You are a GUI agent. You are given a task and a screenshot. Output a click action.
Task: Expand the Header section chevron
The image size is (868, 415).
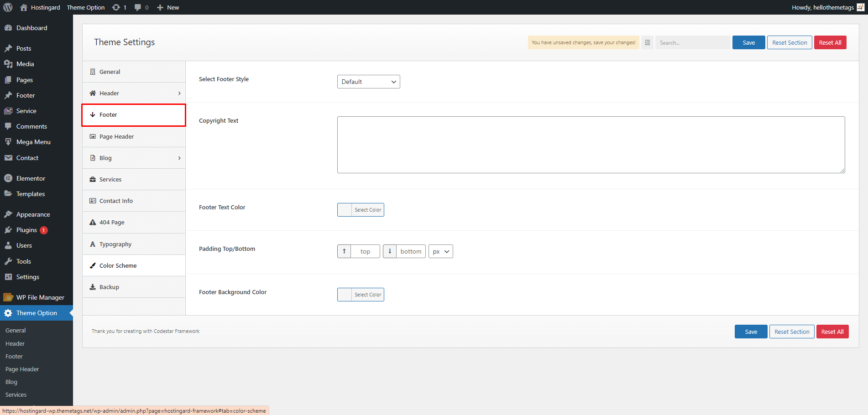[x=179, y=93]
